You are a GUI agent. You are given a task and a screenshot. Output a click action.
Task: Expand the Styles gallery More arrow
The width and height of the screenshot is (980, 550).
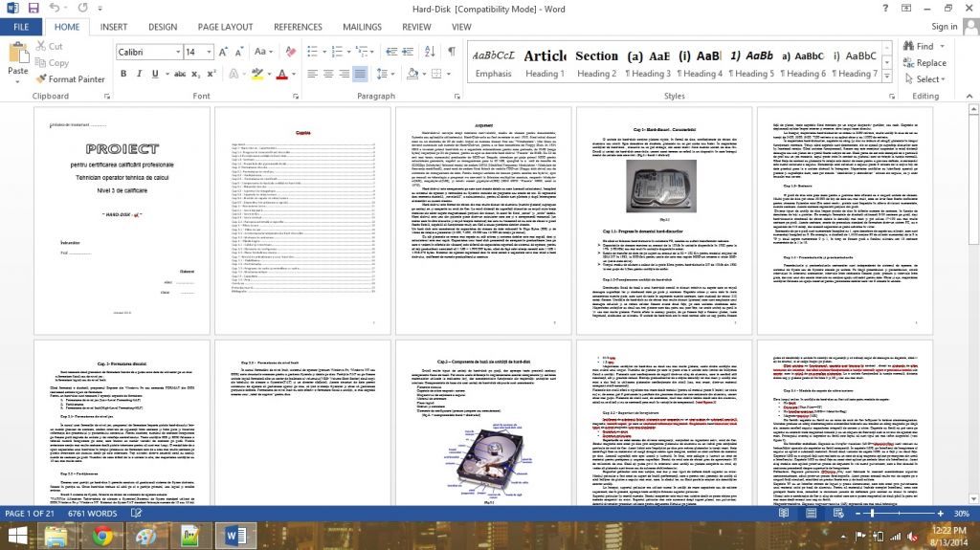coord(883,77)
